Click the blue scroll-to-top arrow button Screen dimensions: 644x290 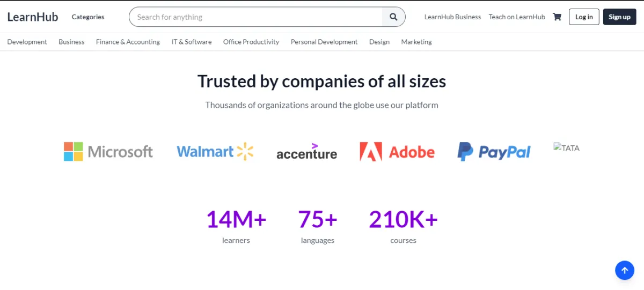point(624,271)
